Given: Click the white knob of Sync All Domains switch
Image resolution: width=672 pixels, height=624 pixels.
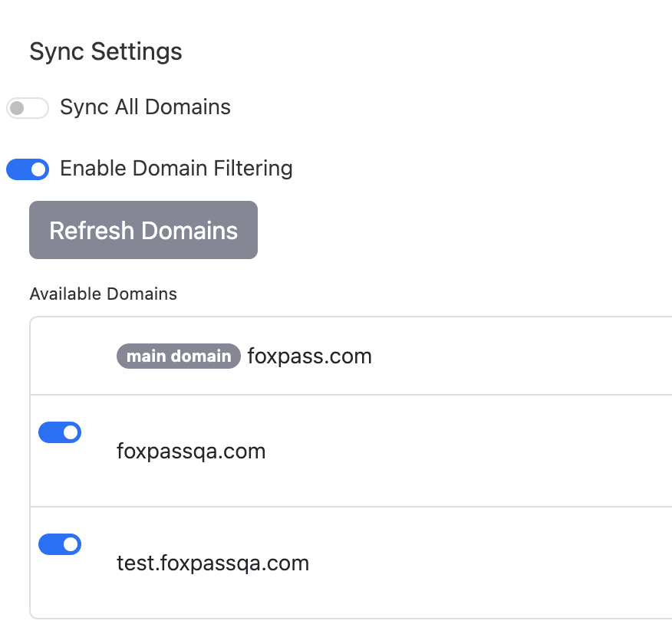Looking at the screenshot, I should (x=18, y=107).
